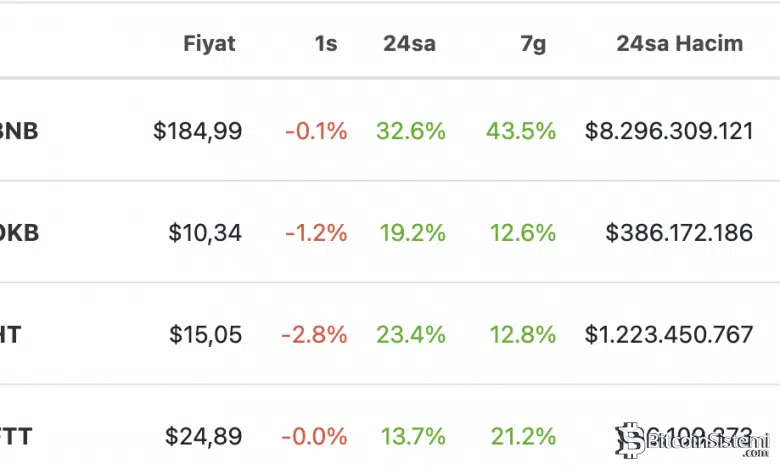This screenshot has width=780, height=470.
Task: Open the FTT coin row
Action: point(14,437)
